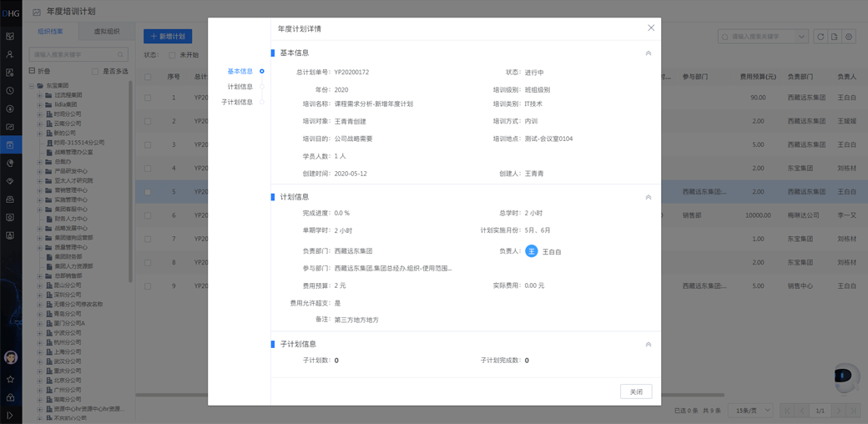The width and height of the screenshot is (868, 424).
Task: Click the export document icon
Action: pyautogui.click(x=835, y=37)
